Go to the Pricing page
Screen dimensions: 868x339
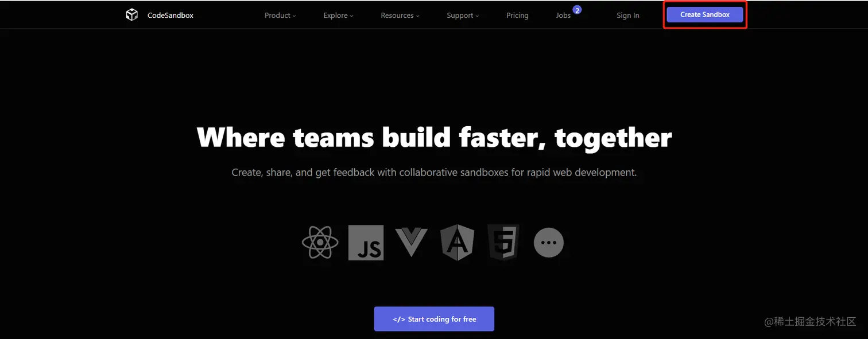pyautogui.click(x=517, y=15)
